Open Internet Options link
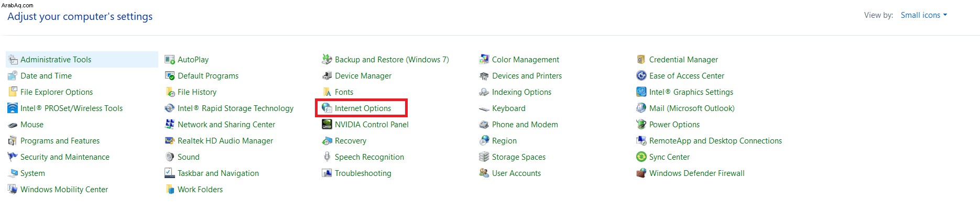 tap(363, 108)
